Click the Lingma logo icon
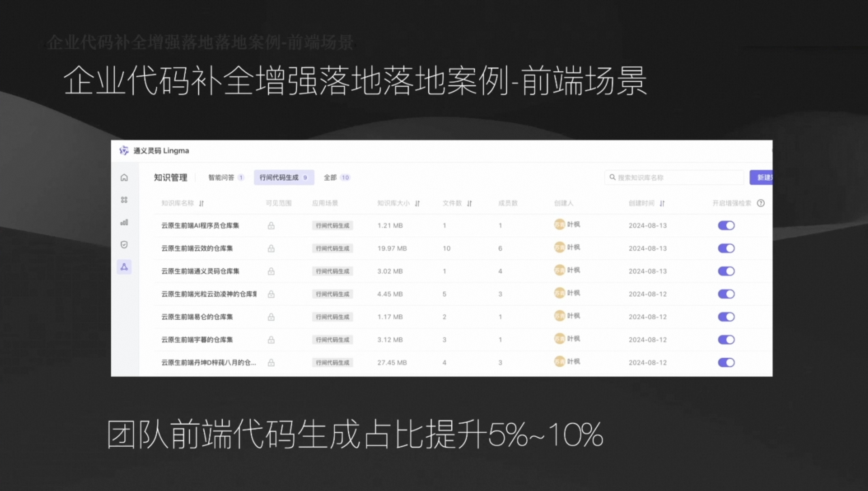The height and width of the screenshot is (491, 868). click(x=124, y=151)
